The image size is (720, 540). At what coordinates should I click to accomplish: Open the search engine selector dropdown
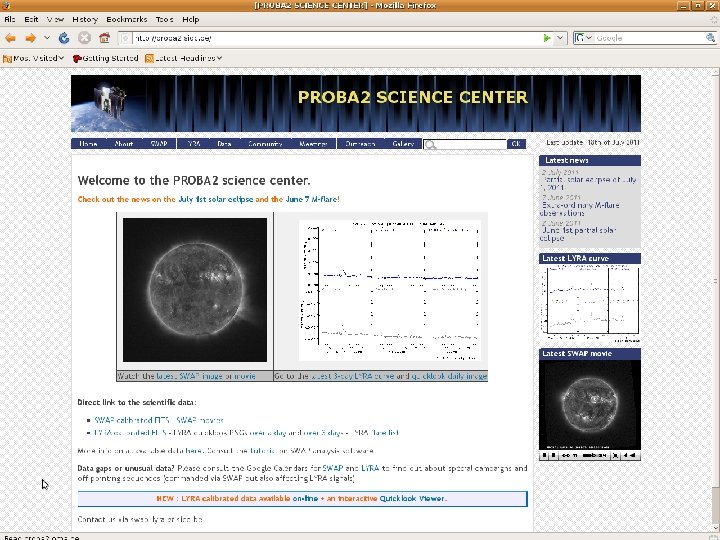coord(584,38)
